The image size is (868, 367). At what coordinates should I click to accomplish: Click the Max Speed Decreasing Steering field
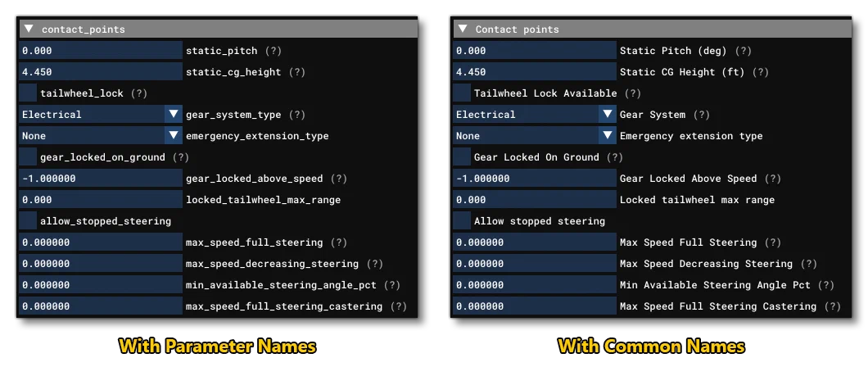pos(535,264)
